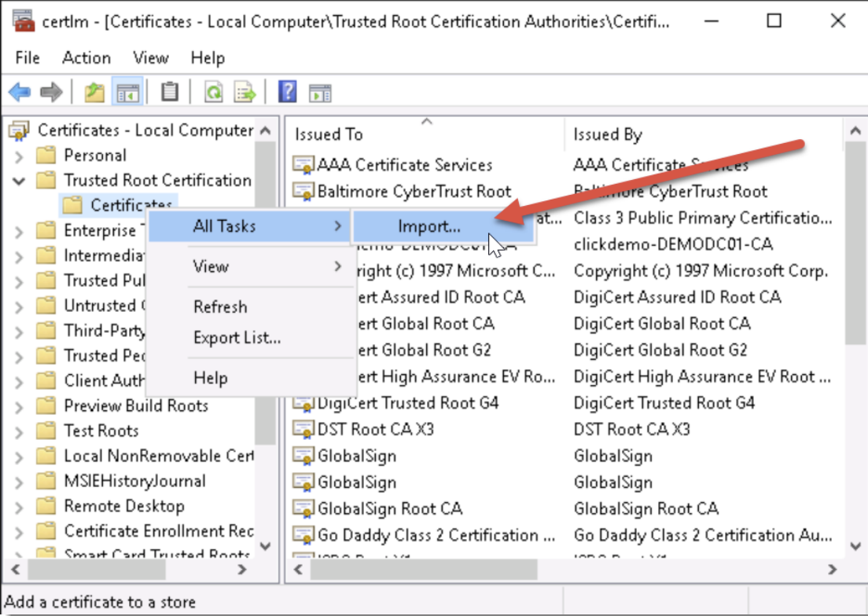This screenshot has width=868, height=616.
Task: Click the Certificates - Local Computer root icon
Action: point(20,130)
